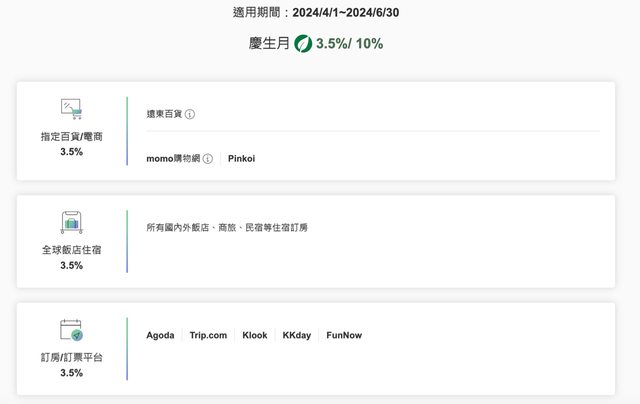Select the momo購物網 merchant name
The width and height of the screenshot is (640, 404).
(x=173, y=158)
